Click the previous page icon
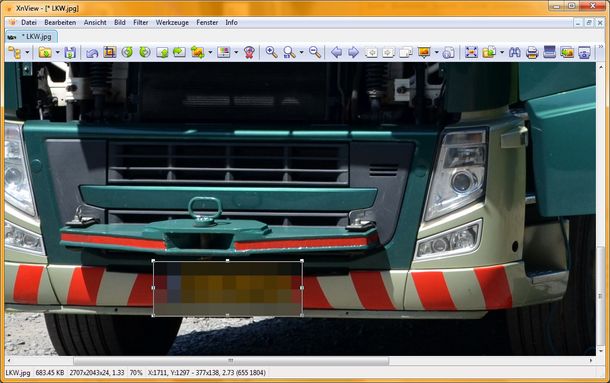 pos(371,52)
